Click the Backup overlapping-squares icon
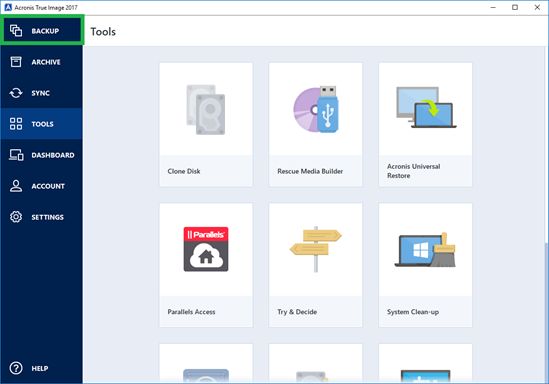The width and height of the screenshot is (549, 384). (x=16, y=31)
